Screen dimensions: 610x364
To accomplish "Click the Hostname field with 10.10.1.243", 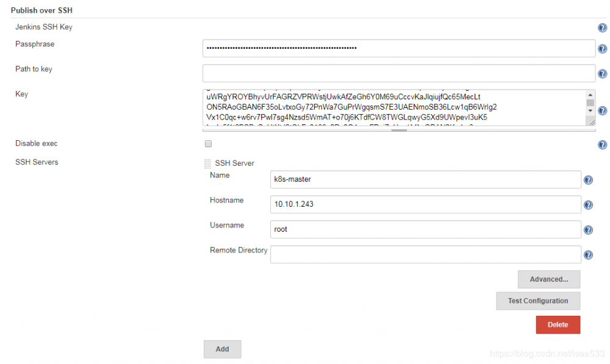I will (425, 204).
